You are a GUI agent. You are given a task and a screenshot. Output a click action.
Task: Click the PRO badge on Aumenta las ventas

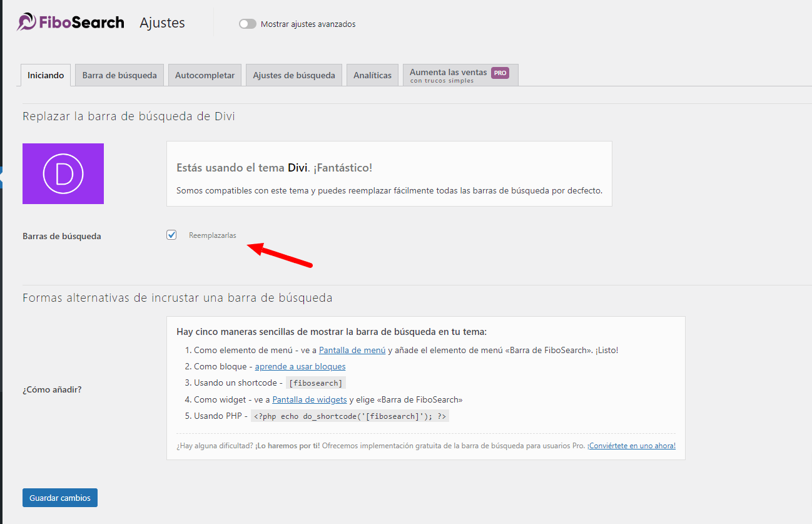click(500, 73)
